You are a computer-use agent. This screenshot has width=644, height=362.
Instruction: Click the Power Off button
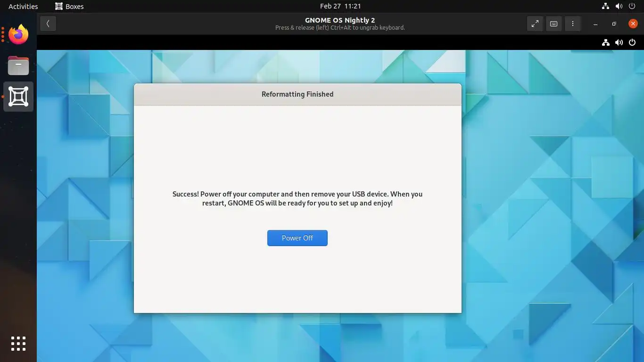click(297, 238)
